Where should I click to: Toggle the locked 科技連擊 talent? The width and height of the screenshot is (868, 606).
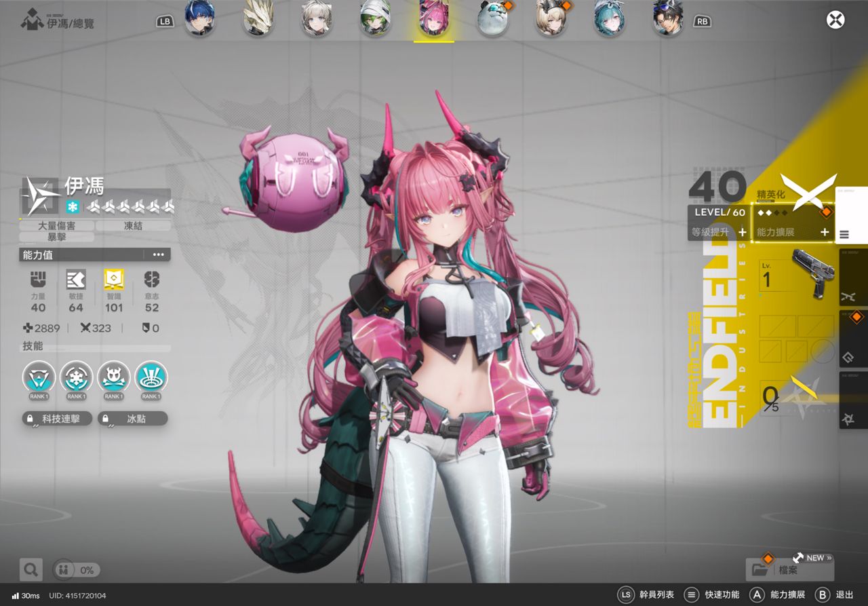tap(57, 419)
